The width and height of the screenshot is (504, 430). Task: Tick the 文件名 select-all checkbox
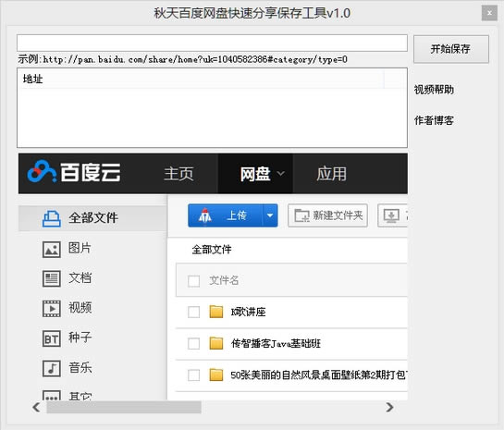[193, 281]
